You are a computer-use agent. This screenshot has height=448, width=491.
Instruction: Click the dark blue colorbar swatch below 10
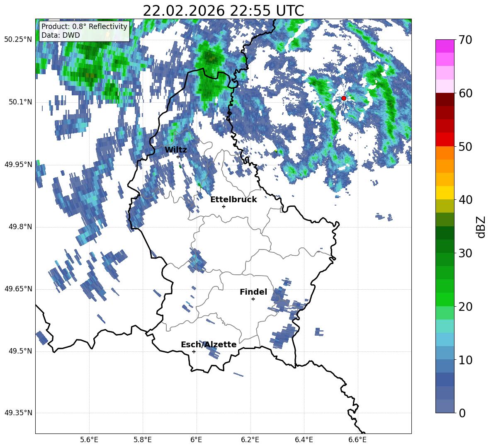click(445, 379)
